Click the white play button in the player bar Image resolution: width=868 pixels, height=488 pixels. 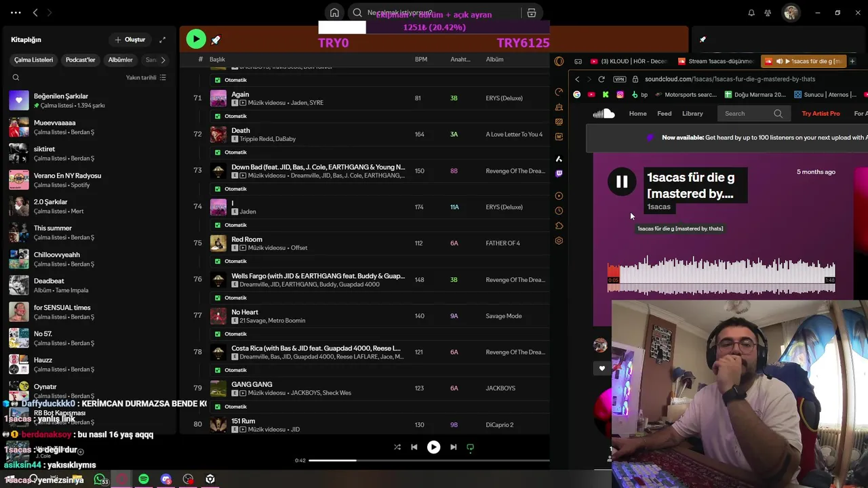tap(433, 447)
